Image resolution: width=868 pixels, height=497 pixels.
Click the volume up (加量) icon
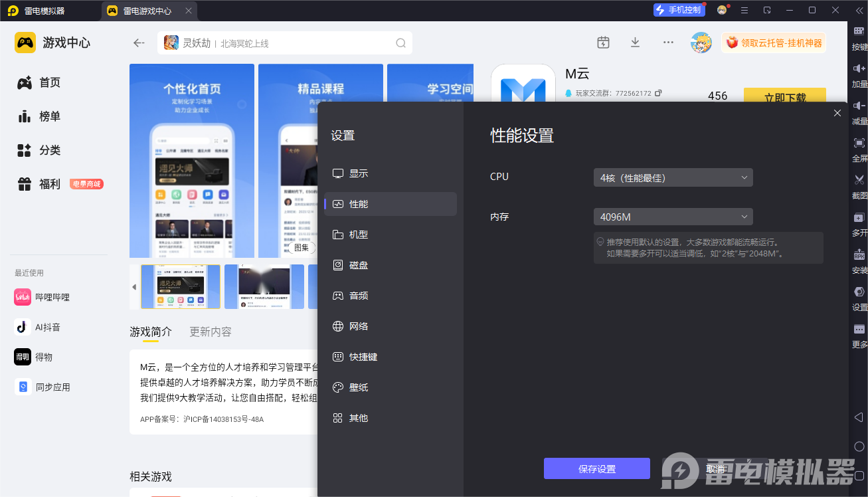tap(859, 69)
